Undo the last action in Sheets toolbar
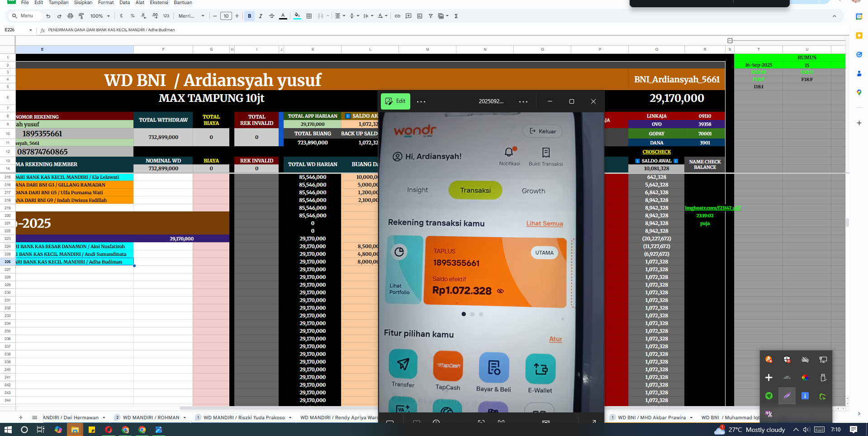Image resolution: width=868 pixels, height=436 pixels. pyautogui.click(x=48, y=16)
